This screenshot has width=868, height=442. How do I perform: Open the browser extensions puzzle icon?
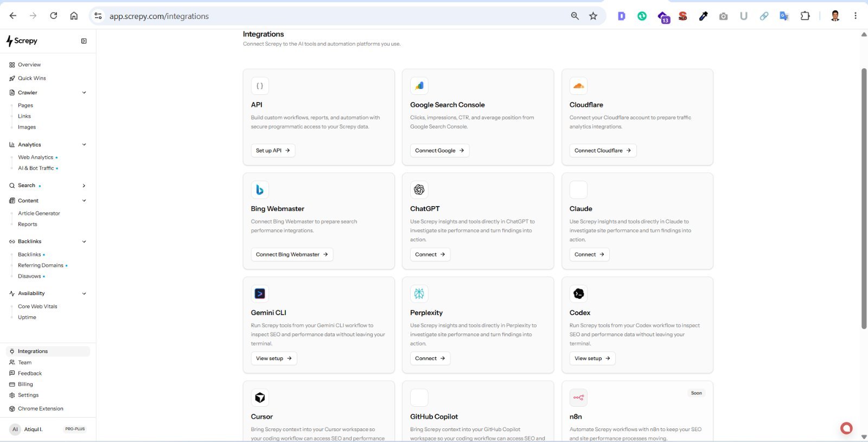pos(805,16)
